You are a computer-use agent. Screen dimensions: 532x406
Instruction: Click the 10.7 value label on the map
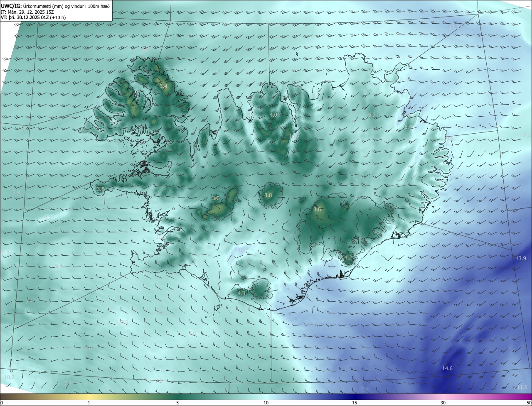[242, 250]
